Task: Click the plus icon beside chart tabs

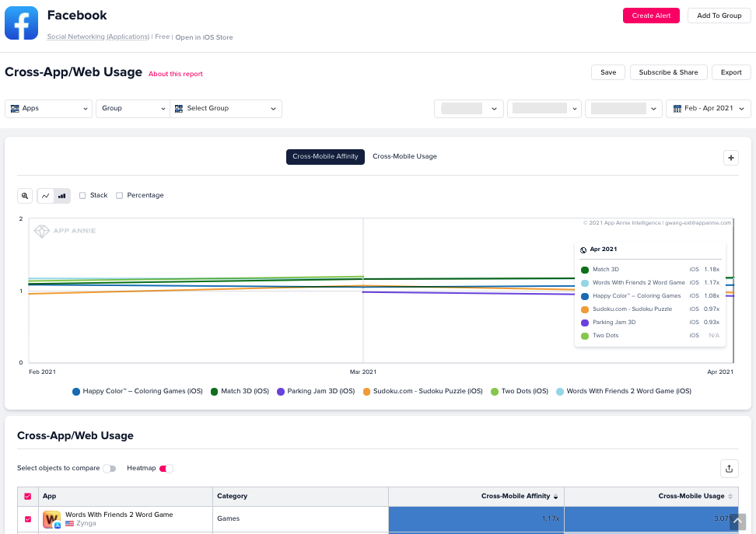Action: pyautogui.click(x=731, y=158)
